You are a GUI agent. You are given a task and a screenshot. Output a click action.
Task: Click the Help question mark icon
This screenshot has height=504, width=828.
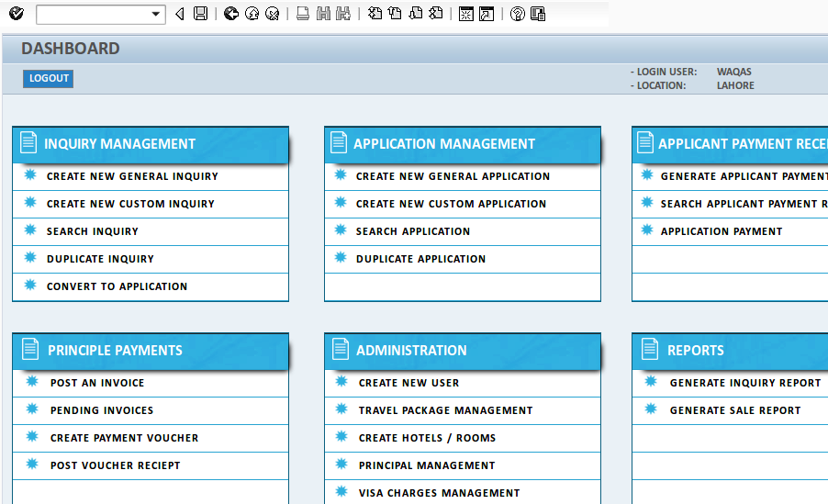coord(518,14)
